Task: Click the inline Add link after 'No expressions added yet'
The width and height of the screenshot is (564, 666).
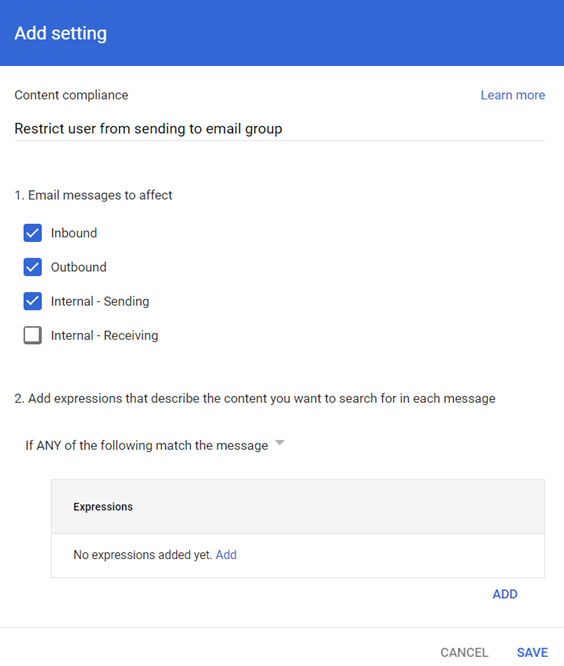Action: coord(226,555)
